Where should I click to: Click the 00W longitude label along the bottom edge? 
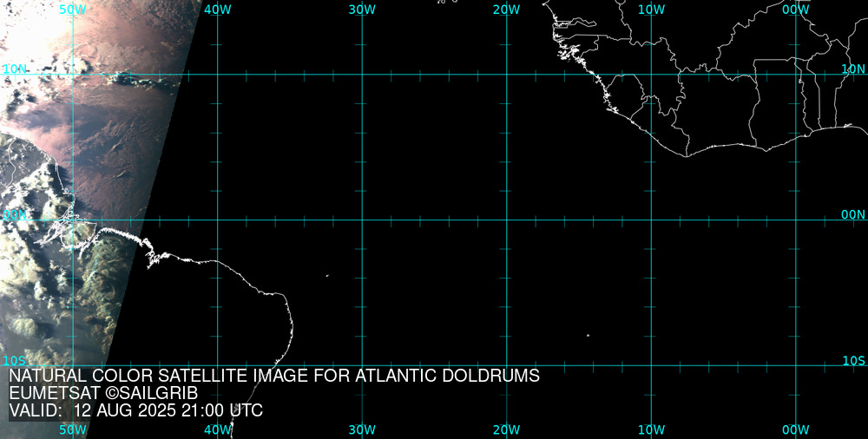(796, 429)
